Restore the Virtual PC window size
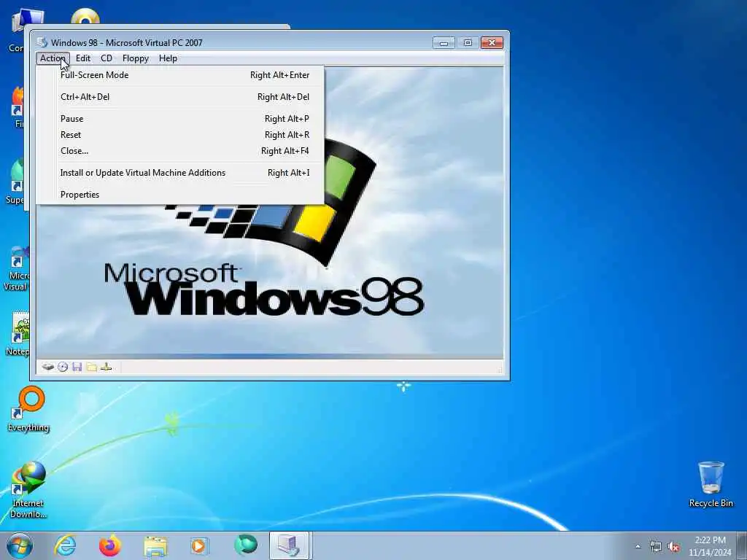Viewport: 747px width, 560px height. tap(468, 43)
